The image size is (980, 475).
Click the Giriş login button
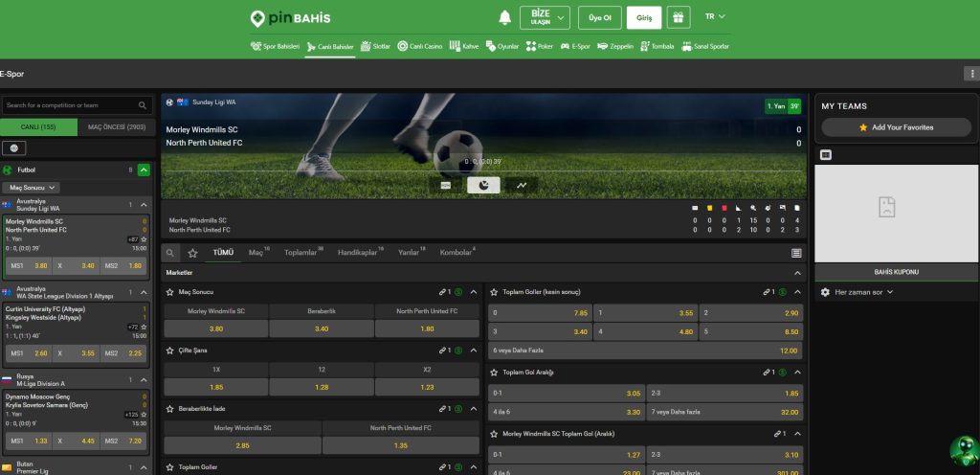click(x=643, y=17)
